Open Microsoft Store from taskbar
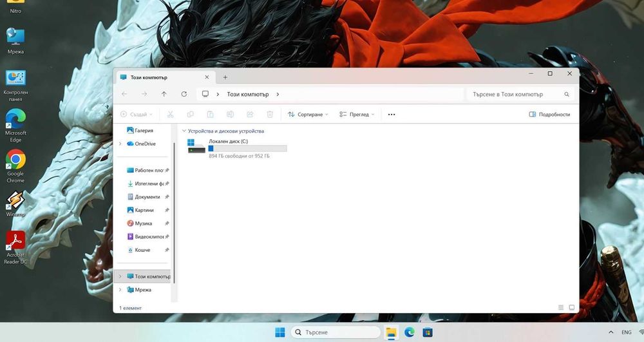The image size is (644, 342). click(x=428, y=332)
